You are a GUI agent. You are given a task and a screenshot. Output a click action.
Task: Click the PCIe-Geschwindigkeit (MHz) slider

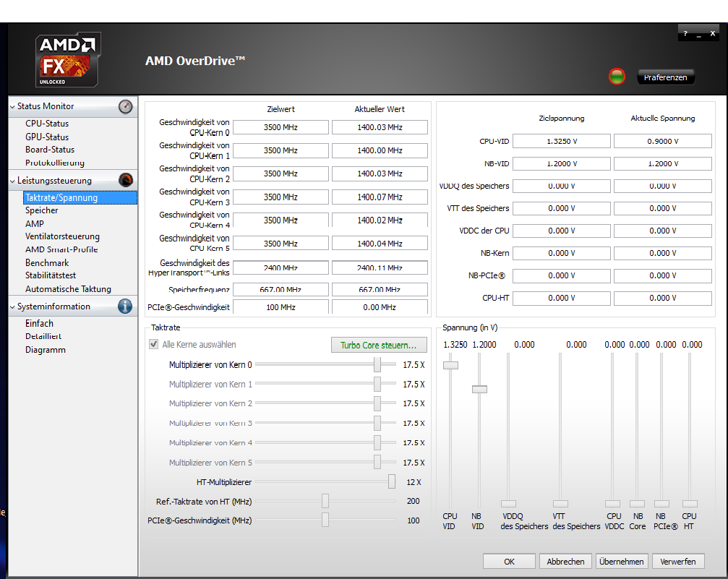coord(325,520)
